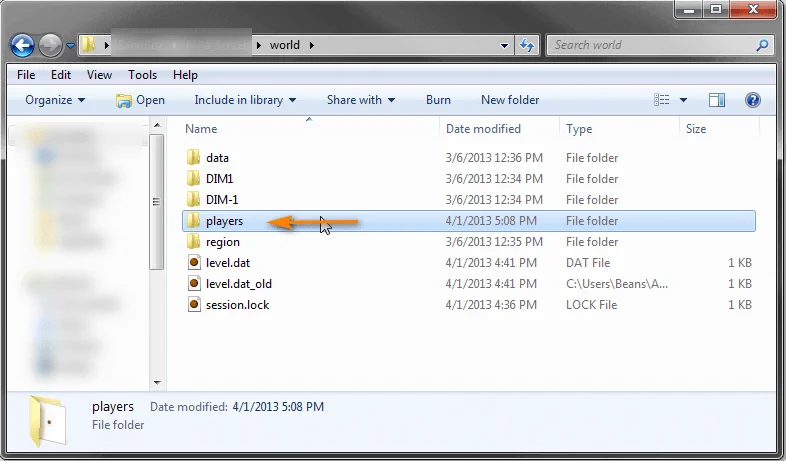Open the Tools menu

(142, 75)
